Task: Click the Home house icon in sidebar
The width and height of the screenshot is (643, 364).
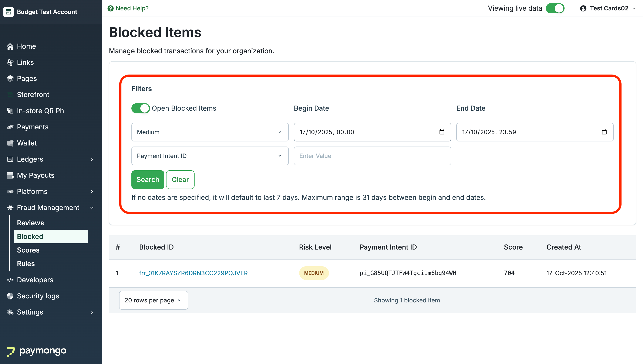Action: [10, 46]
